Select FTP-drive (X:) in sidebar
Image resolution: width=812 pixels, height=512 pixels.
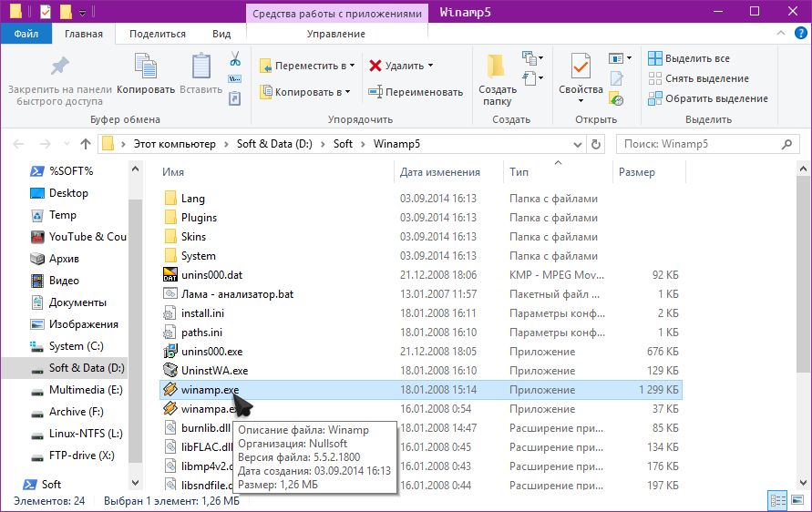click(x=81, y=456)
